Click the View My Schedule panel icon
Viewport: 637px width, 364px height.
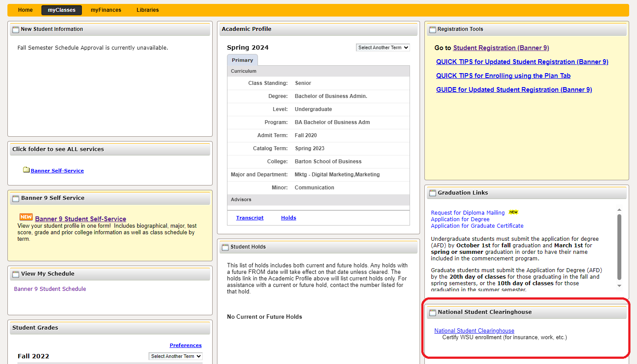[16, 274]
